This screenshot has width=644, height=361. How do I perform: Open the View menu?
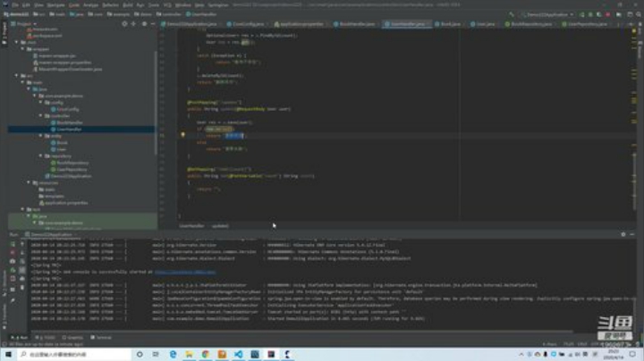click(x=38, y=5)
